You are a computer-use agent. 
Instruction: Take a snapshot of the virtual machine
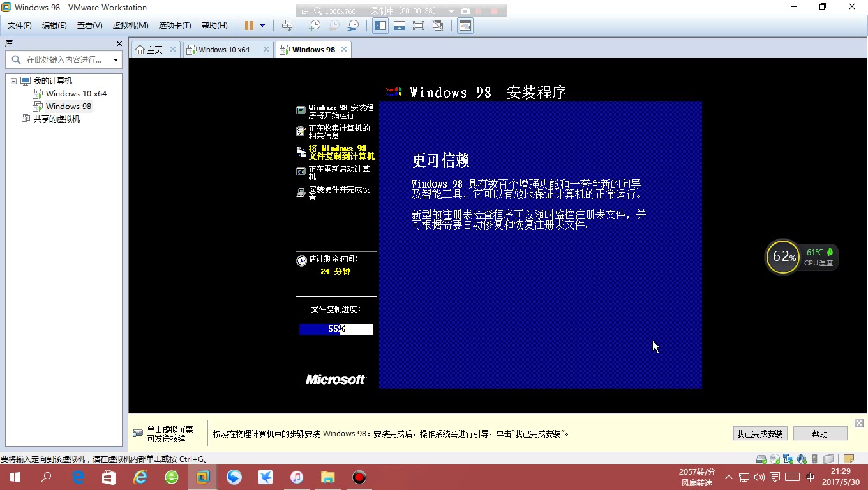point(313,26)
